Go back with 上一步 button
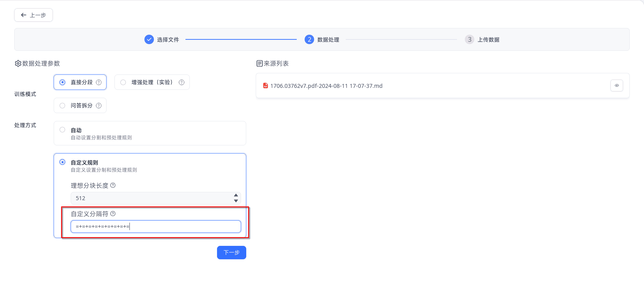The image size is (644, 290). pyautogui.click(x=34, y=15)
